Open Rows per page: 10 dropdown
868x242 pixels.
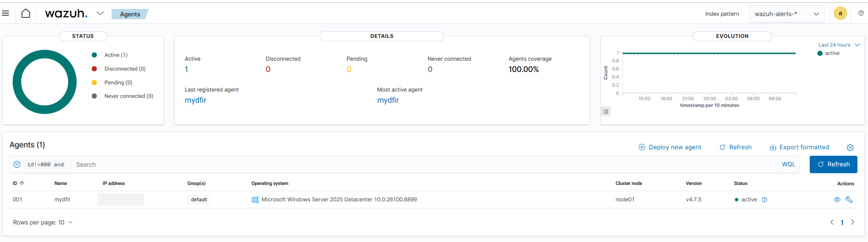[x=43, y=222]
